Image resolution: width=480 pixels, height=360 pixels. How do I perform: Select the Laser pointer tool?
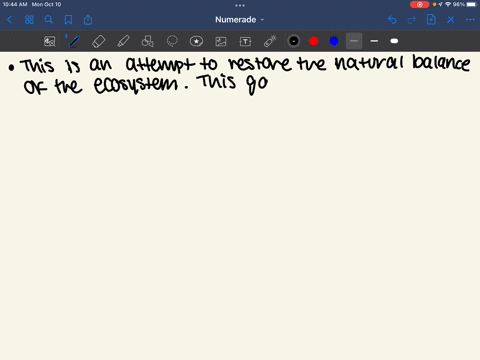pos(270,41)
